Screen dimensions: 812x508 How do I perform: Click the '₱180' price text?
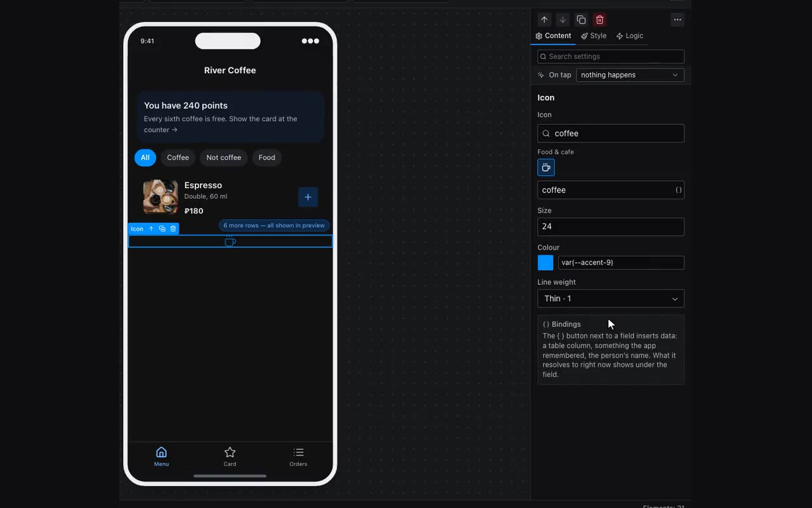(x=193, y=211)
